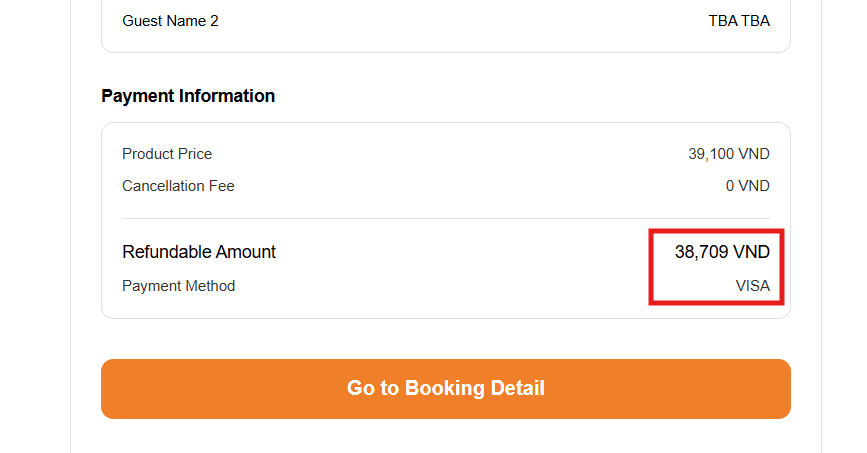Select the 39,100 VND product price
867x453 pixels.
tap(729, 154)
